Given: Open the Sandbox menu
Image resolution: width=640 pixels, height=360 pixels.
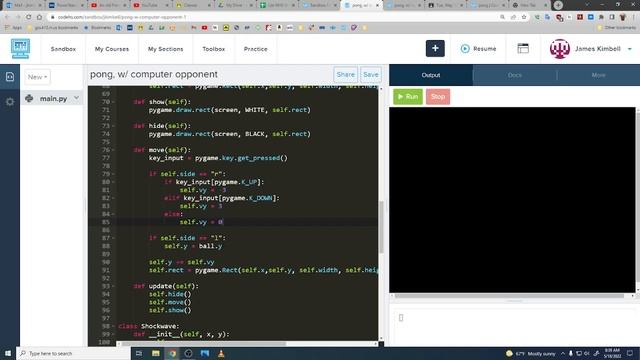Looking at the screenshot, I should [x=63, y=49].
